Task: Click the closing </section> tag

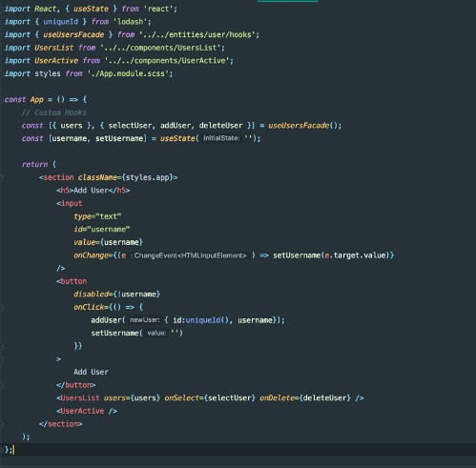Action: (x=61, y=424)
